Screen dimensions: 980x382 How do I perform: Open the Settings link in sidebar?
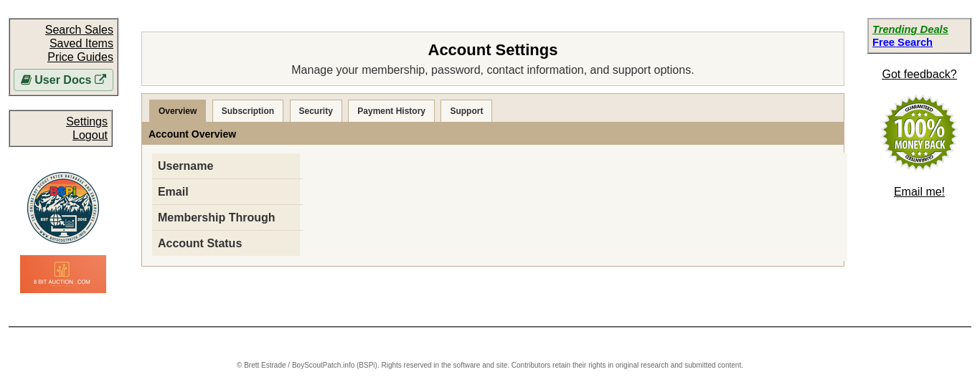coord(87,121)
